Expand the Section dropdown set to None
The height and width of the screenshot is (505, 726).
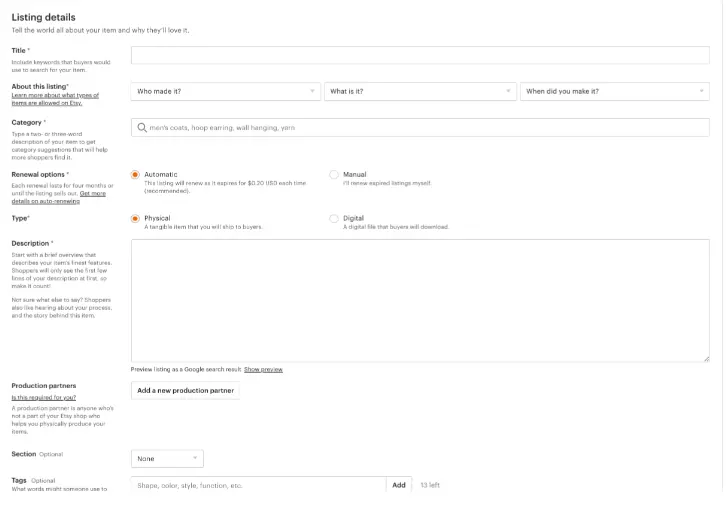[167, 458]
